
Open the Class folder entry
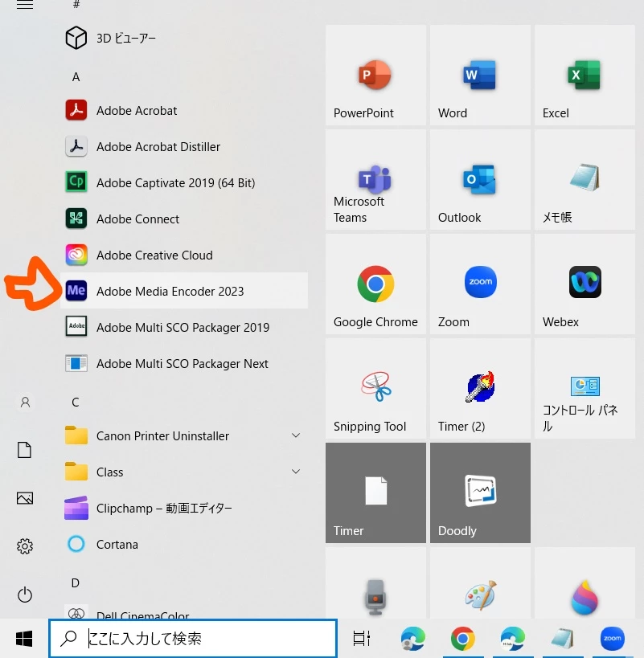coord(184,472)
